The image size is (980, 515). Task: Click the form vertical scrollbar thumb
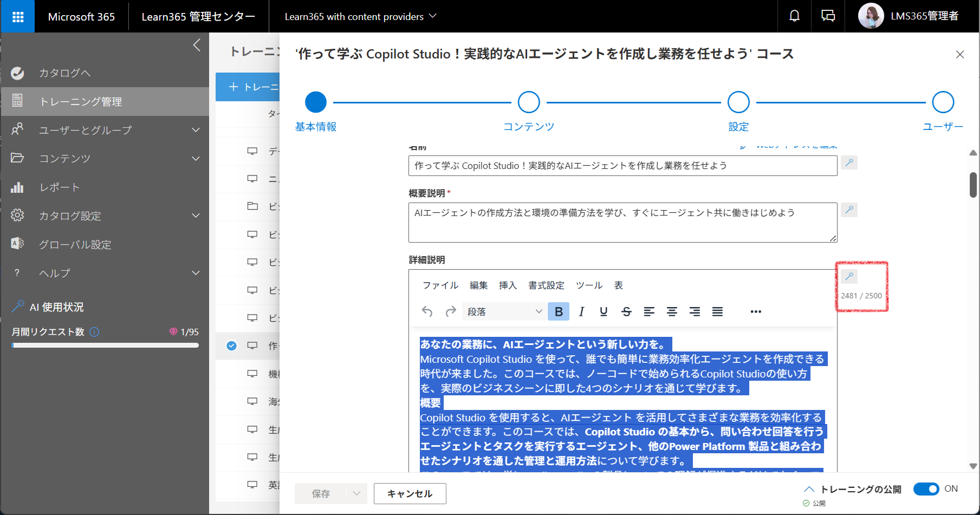(x=973, y=185)
